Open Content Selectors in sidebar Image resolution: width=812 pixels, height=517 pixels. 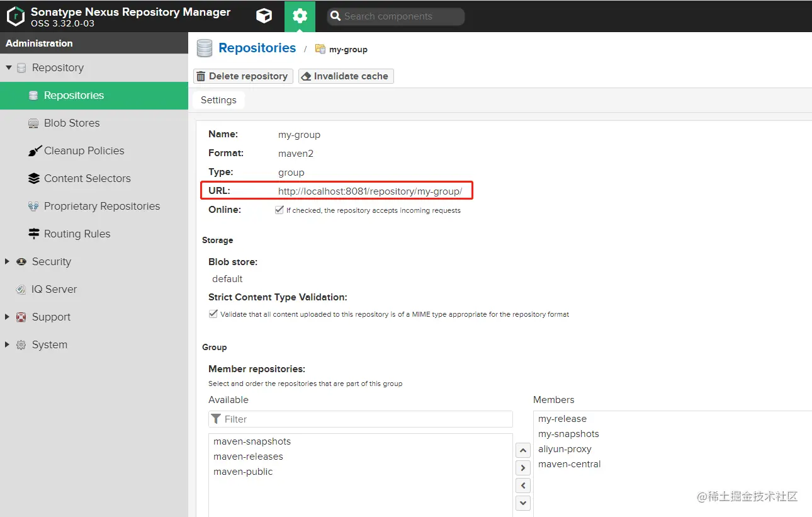(94, 179)
